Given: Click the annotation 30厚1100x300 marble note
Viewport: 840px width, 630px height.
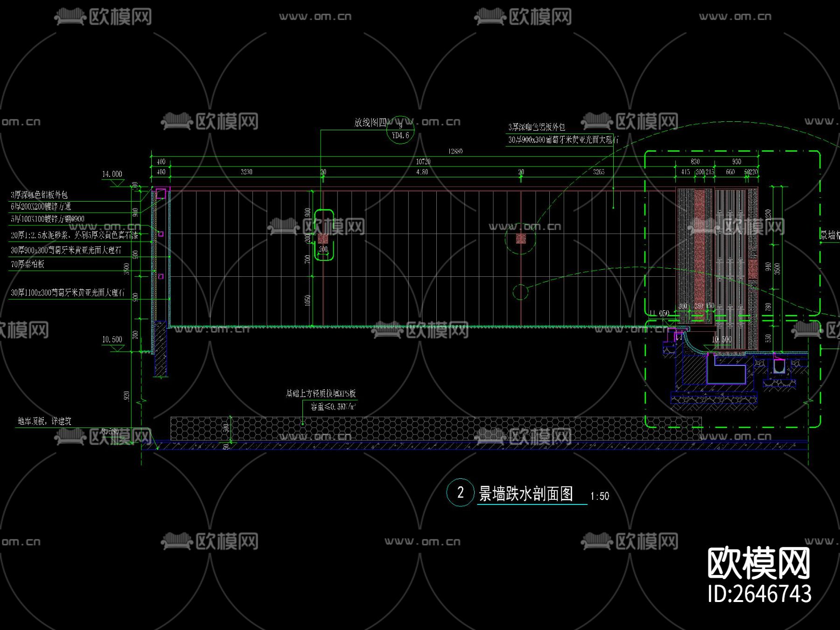Looking at the screenshot, I should (x=68, y=293).
